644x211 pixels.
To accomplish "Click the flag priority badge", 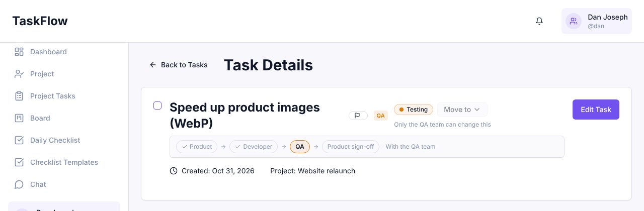I will [358, 116].
